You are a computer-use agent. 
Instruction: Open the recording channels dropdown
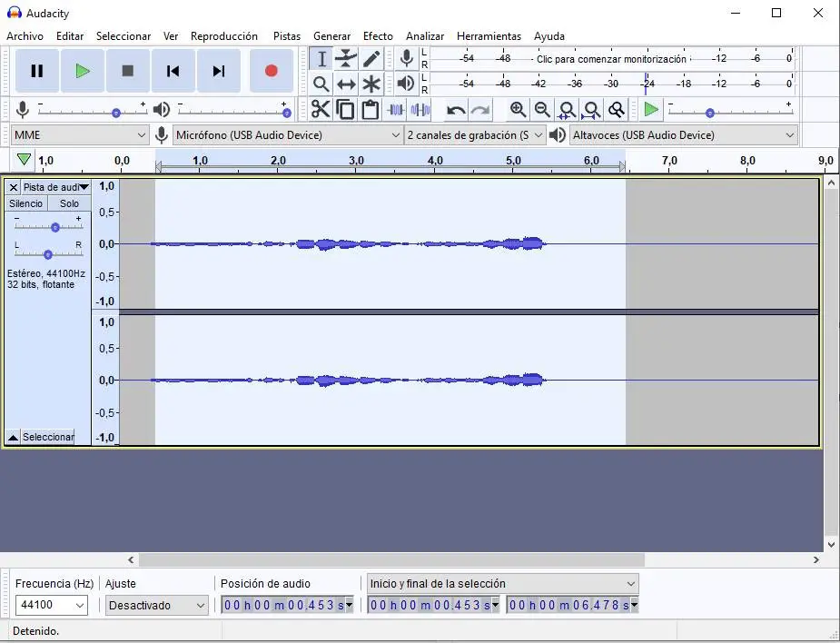click(x=475, y=135)
